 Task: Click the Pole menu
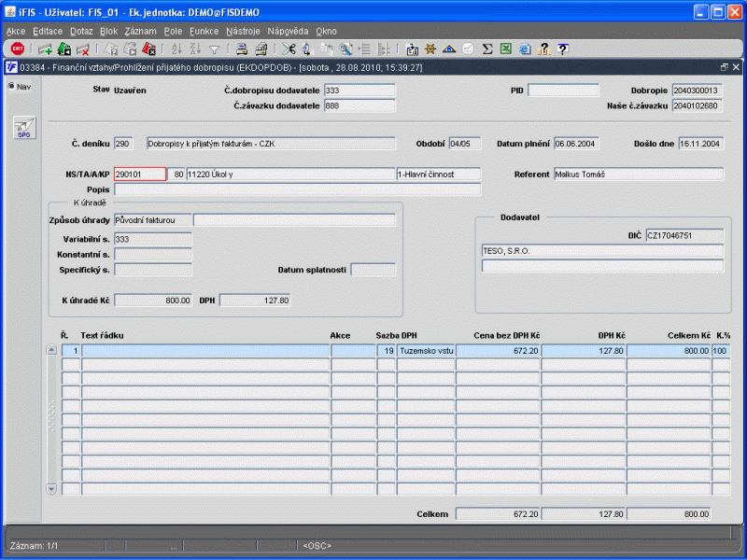pos(173,32)
